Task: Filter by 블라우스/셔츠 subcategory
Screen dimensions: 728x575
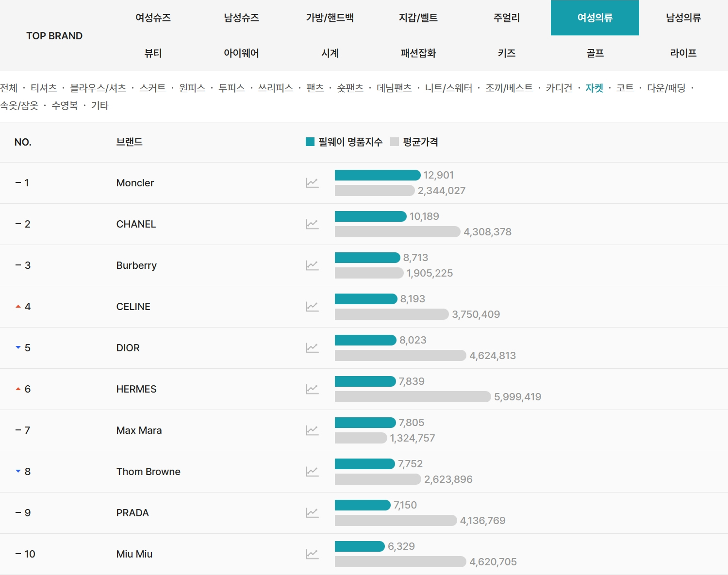Action: [98, 88]
